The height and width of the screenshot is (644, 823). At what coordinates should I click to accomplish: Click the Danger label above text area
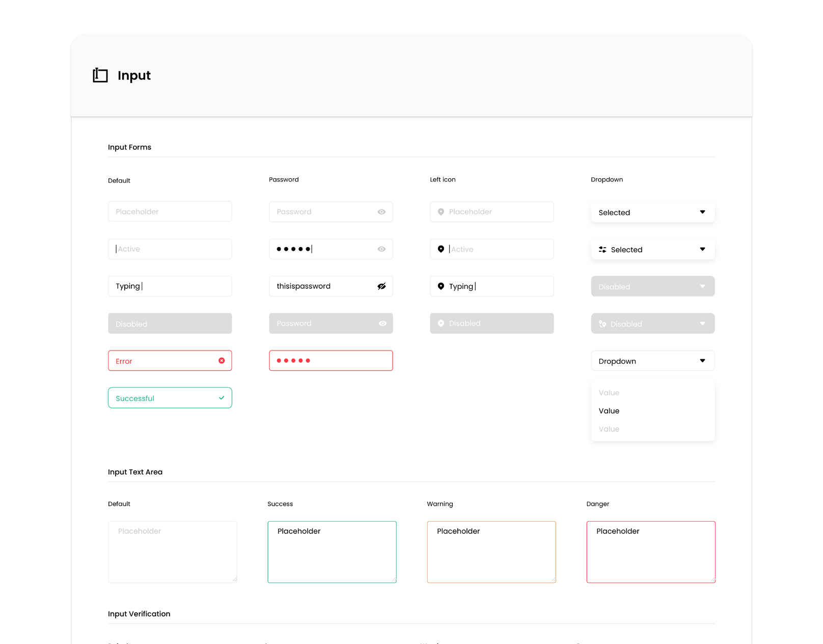597,504
